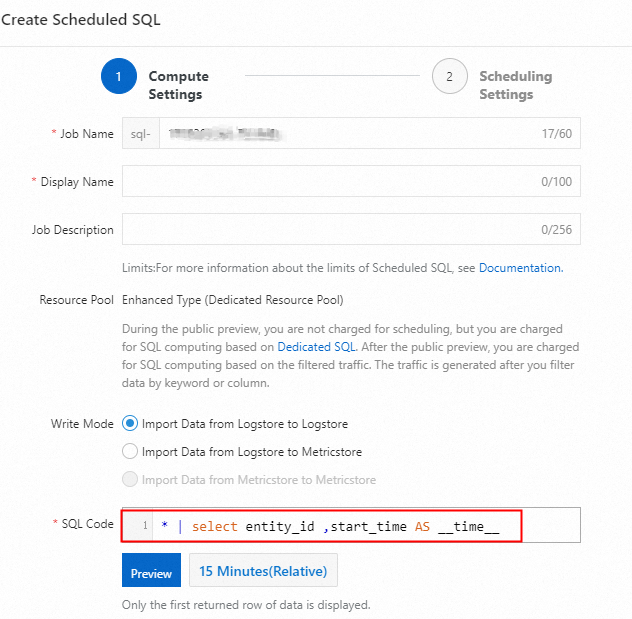Click the 17/60 character counter
The height and width of the screenshot is (619, 632).
pos(557,134)
